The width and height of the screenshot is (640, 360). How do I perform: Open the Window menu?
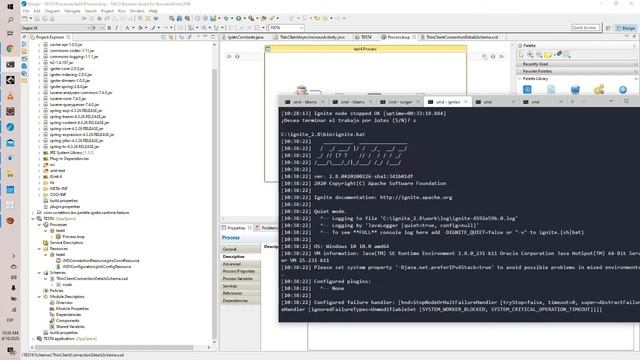point(137,11)
